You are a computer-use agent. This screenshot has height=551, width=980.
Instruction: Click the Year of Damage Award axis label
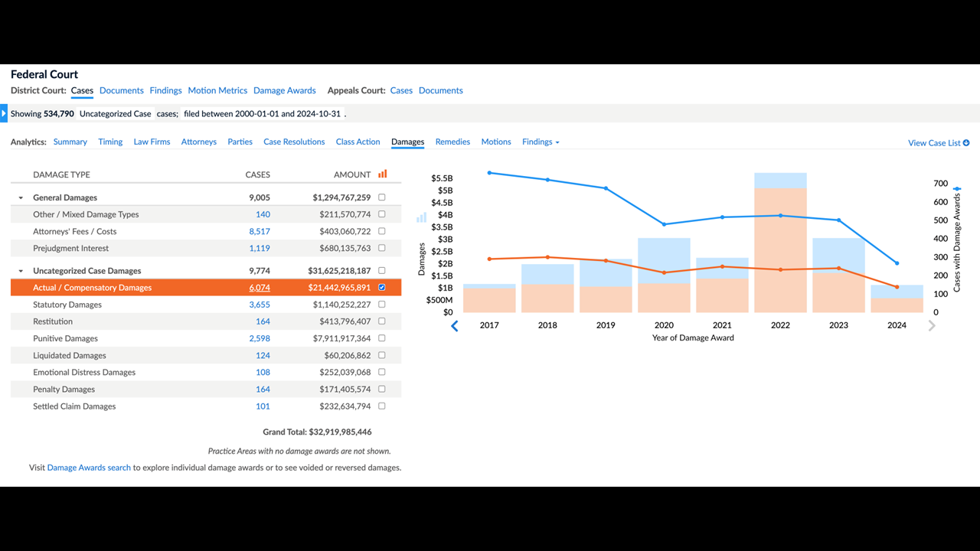click(693, 337)
